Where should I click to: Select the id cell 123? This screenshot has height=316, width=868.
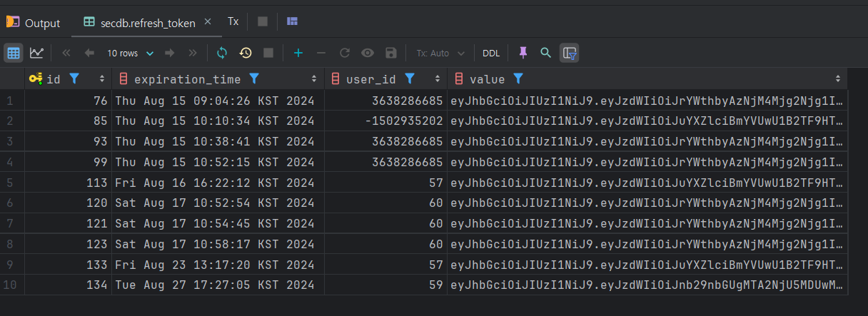(x=68, y=244)
